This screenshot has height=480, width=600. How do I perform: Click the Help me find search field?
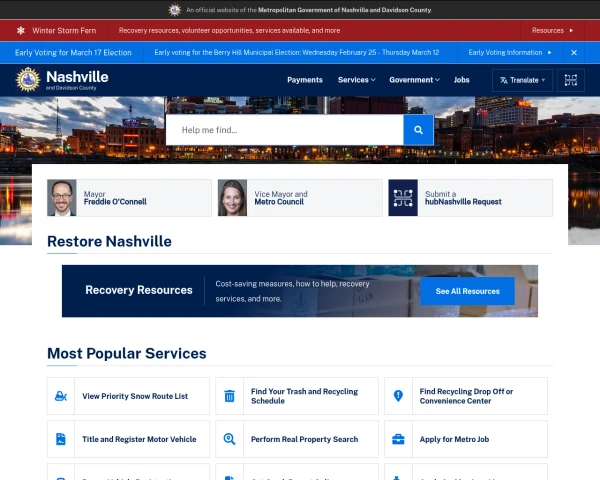[x=285, y=130]
